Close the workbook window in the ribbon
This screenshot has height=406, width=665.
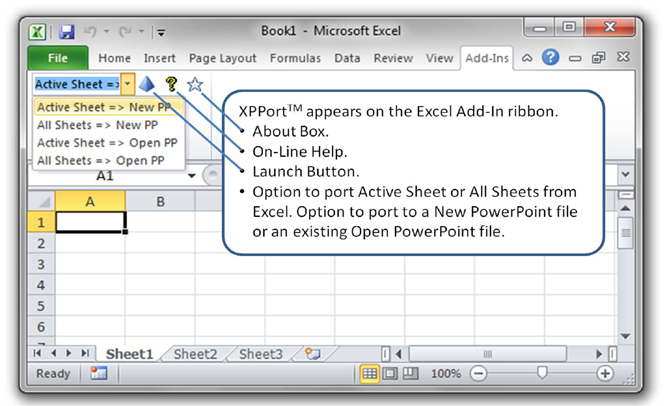point(623,57)
